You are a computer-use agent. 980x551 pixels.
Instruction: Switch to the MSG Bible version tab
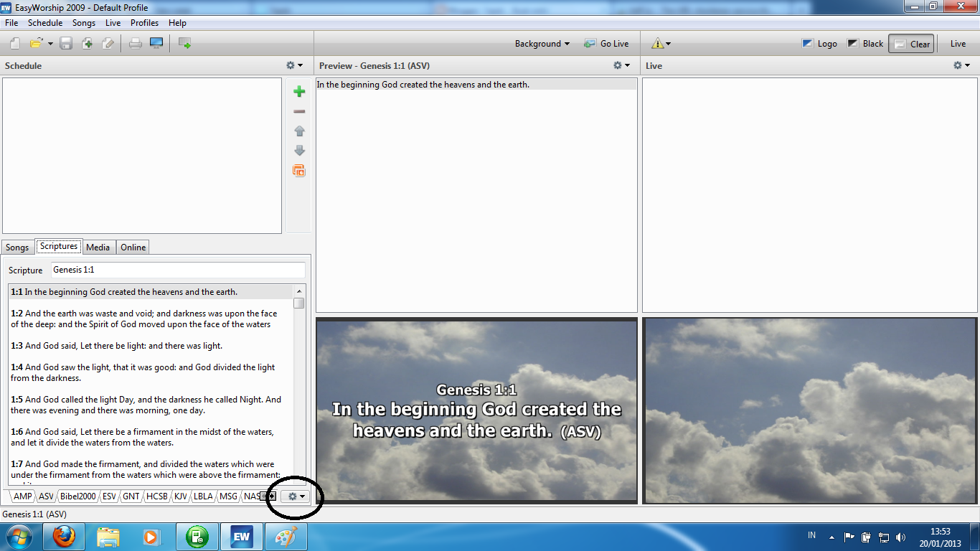click(229, 496)
